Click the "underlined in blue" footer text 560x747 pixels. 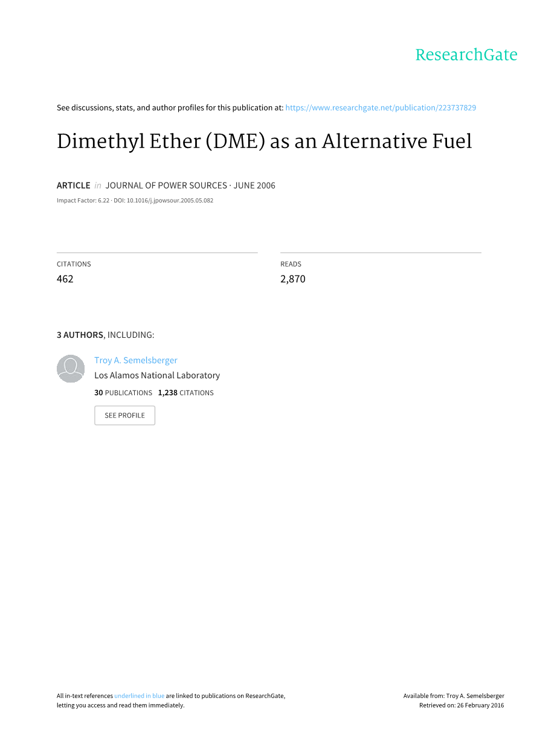139,696
